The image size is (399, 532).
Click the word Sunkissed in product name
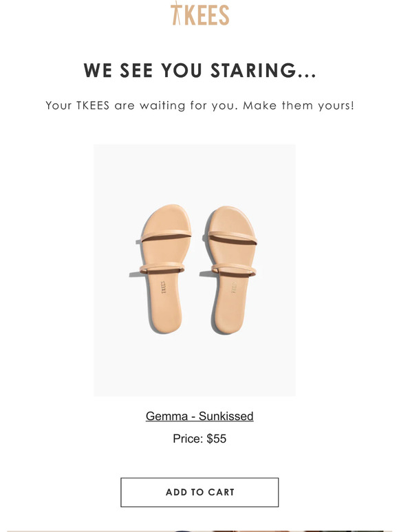226,416
